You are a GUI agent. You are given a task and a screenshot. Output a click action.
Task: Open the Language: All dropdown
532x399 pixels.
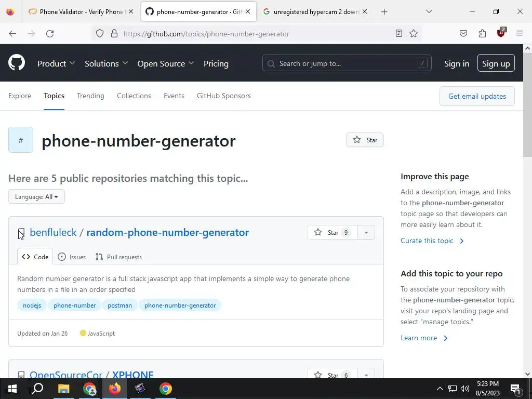[x=37, y=196]
